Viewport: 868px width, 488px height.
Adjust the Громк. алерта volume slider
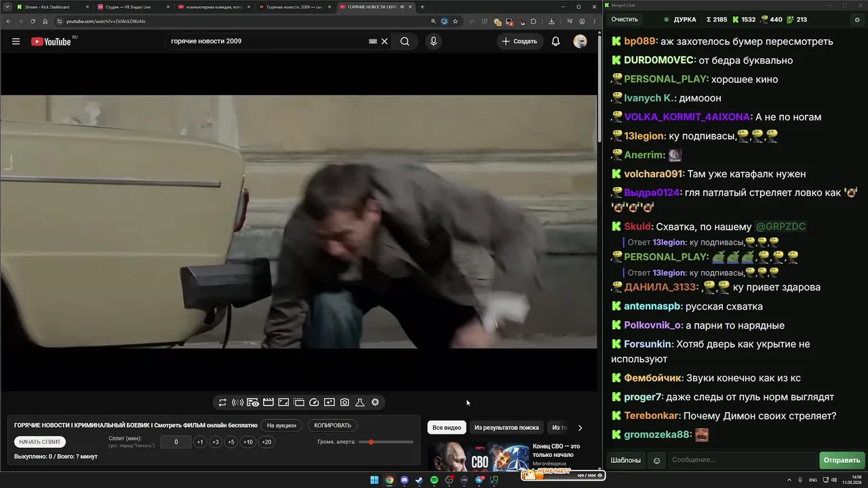(x=386, y=442)
